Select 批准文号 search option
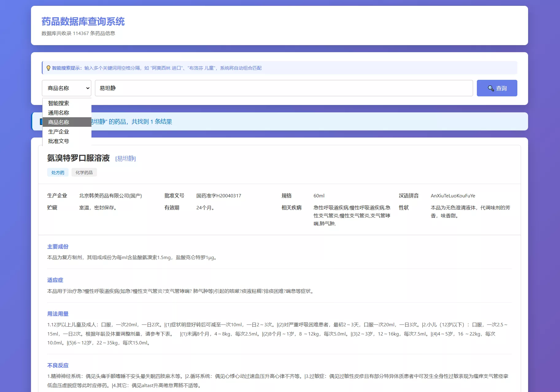This screenshot has height=392, width=560. [58, 141]
